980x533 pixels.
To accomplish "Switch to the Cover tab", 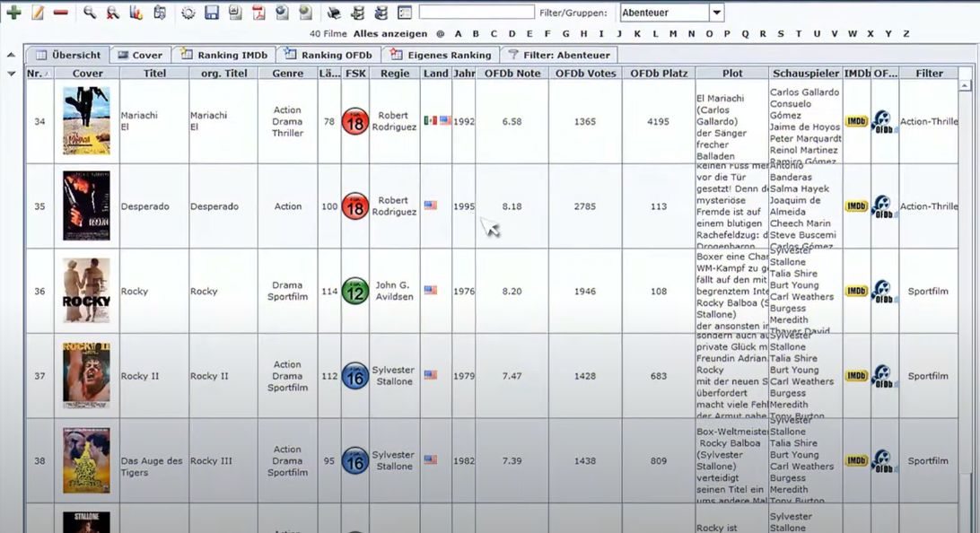I will pyautogui.click(x=140, y=55).
